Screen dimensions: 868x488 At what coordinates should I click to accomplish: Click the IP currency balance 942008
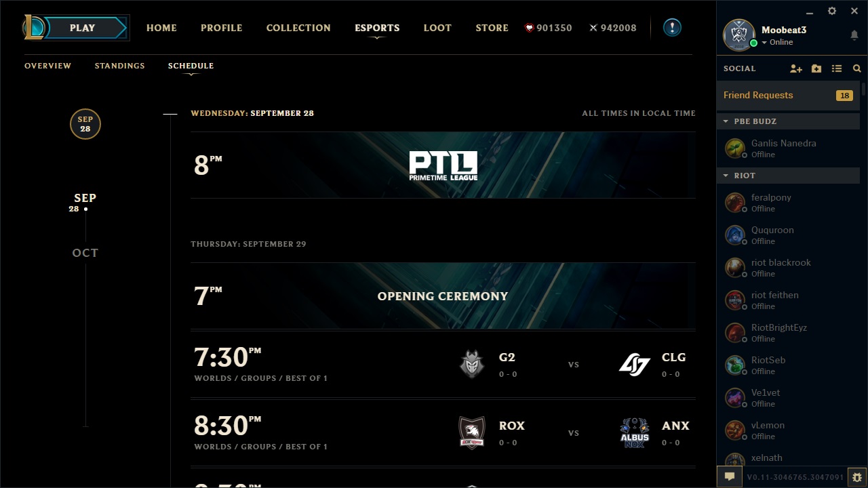pos(613,28)
